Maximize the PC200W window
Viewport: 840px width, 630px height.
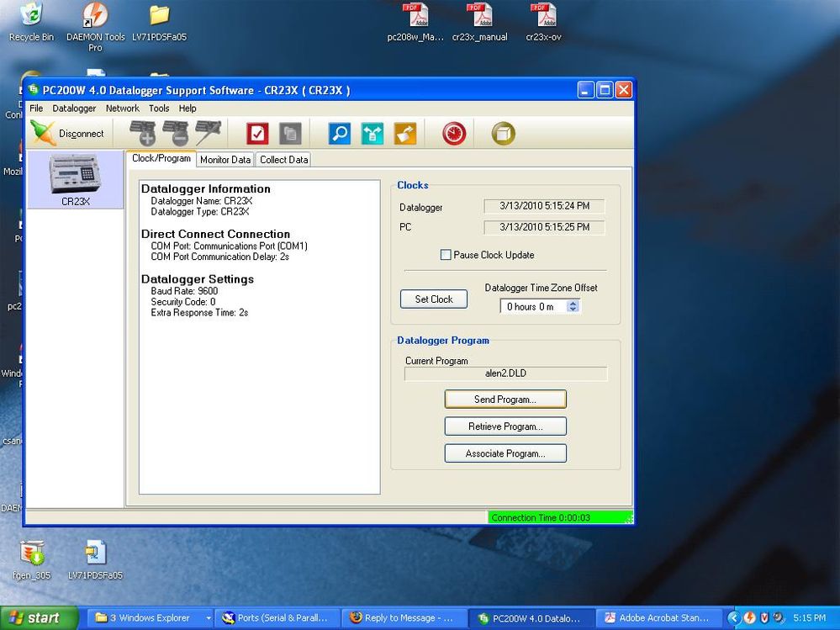tap(605, 89)
